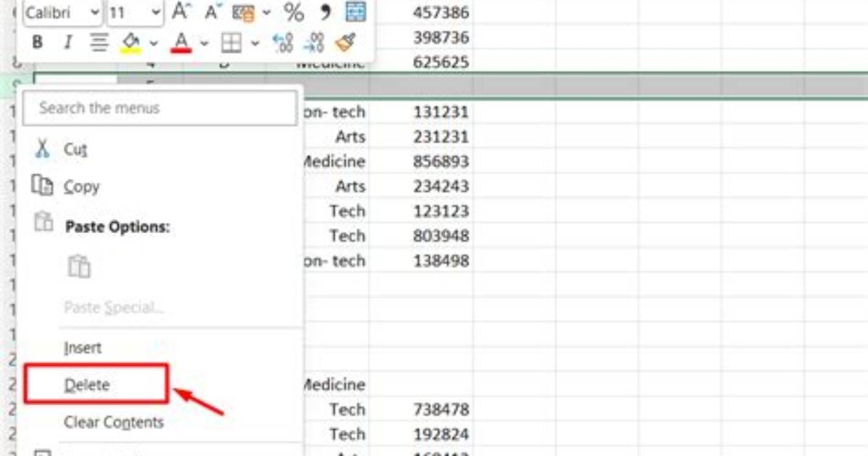Select cell containing 625625
Viewport: 868px width, 456px height.
point(421,62)
